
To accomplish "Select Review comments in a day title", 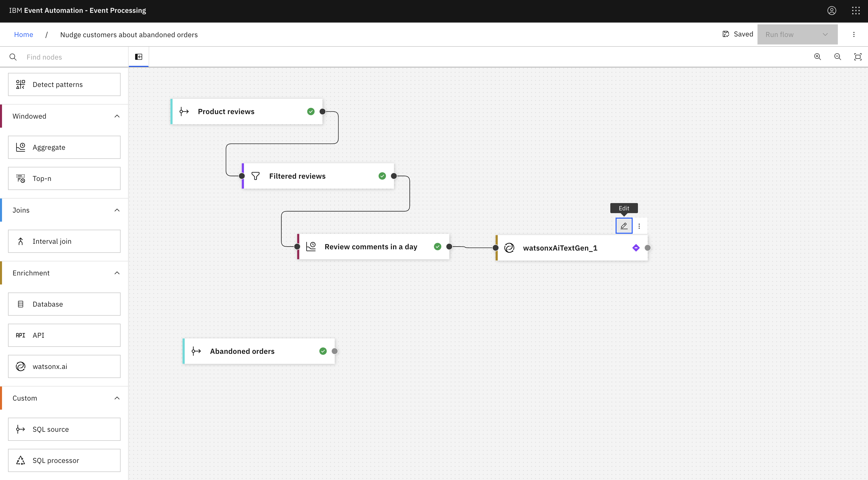I will [371, 247].
